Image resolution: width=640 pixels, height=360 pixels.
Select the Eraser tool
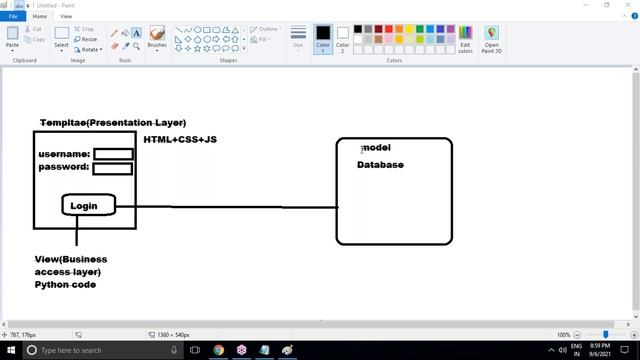pyautogui.click(x=115, y=46)
